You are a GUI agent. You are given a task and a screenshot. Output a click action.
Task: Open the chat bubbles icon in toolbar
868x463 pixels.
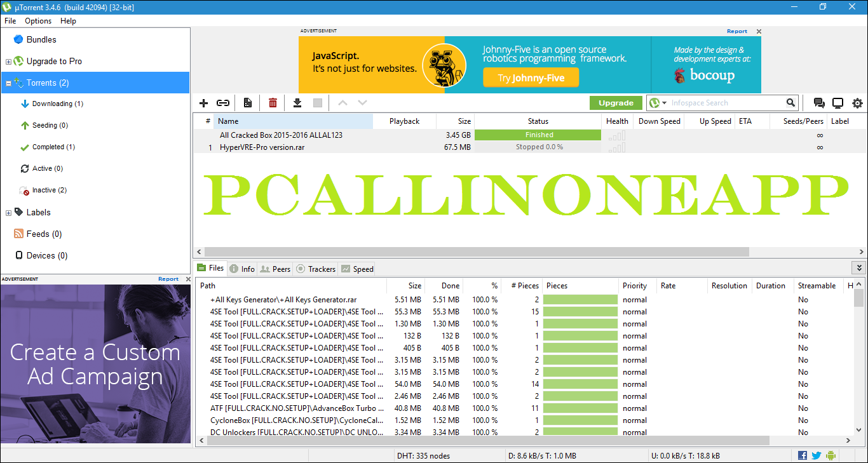pos(819,103)
